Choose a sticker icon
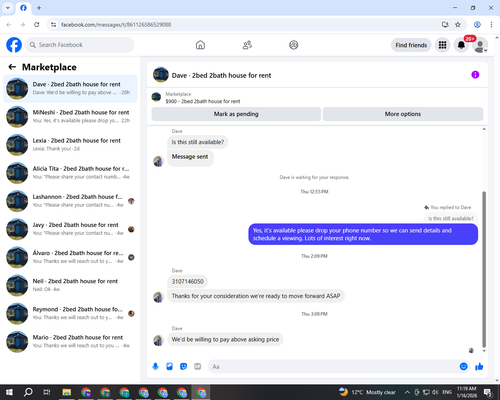This screenshot has height=400, width=500. click(183, 367)
